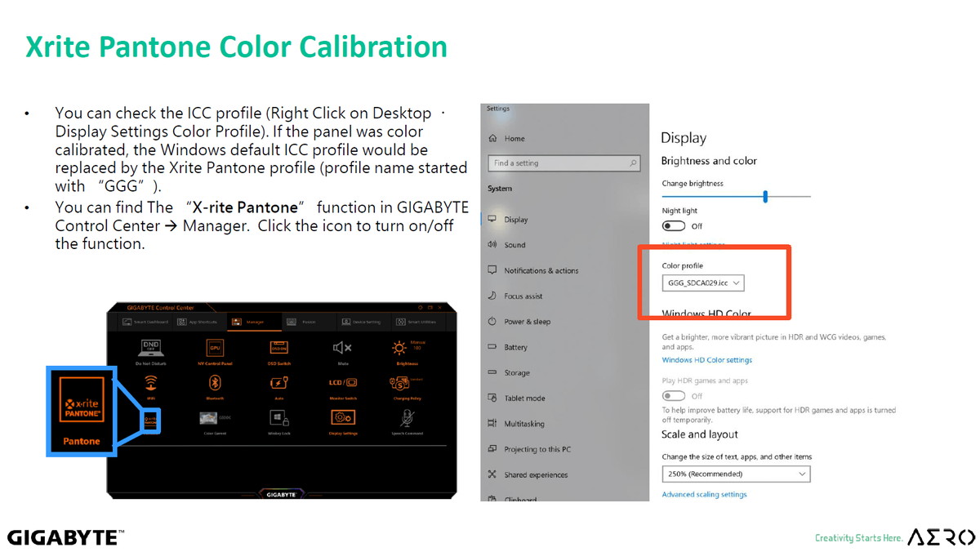Click the search magnifier in Find a setting
Image resolution: width=980 pixels, height=552 pixels.
click(x=633, y=163)
